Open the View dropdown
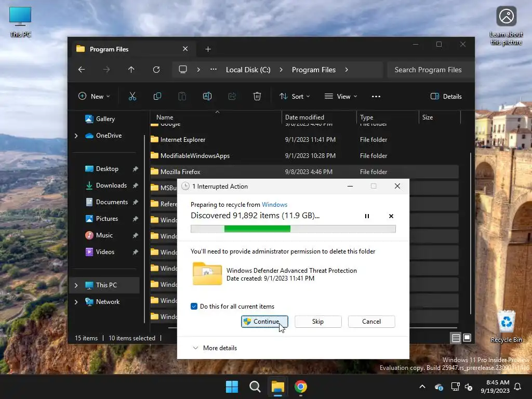The image size is (532, 399). point(341,96)
